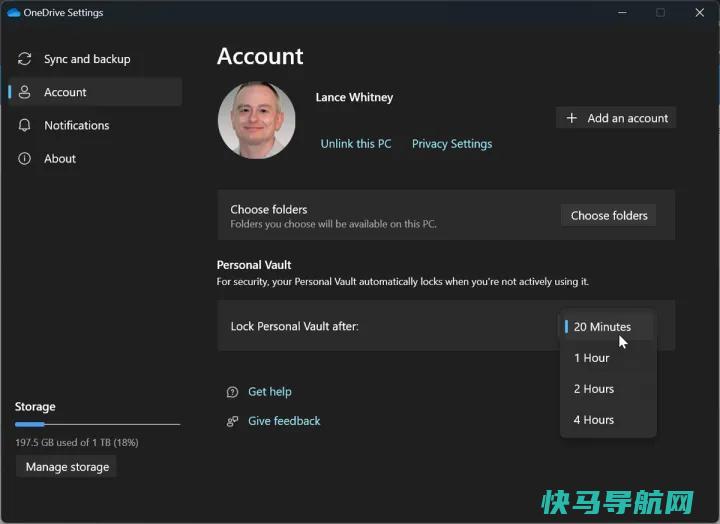
Task: Click the Add an account button
Action: coord(616,118)
